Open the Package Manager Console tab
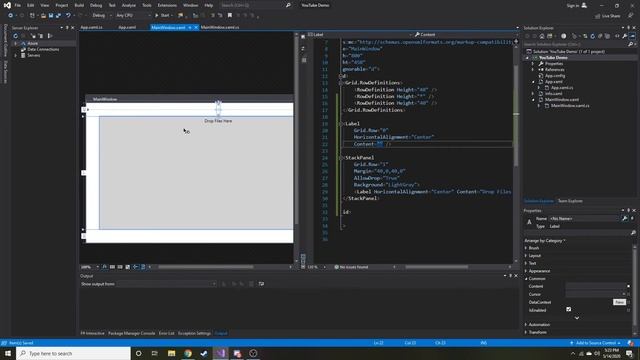Viewport: 640px width, 360px height. click(x=131, y=333)
